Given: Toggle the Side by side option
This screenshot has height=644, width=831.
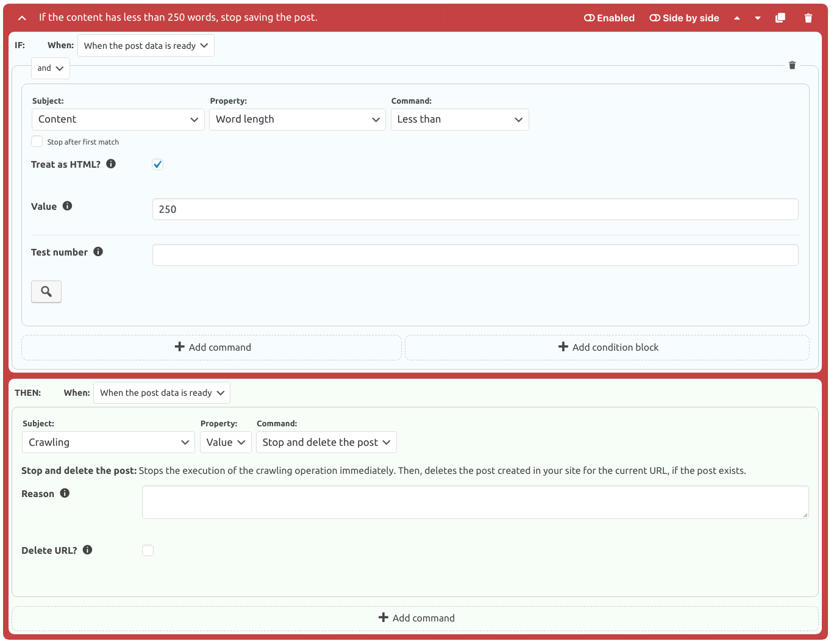Looking at the screenshot, I should tap(684, 18).
